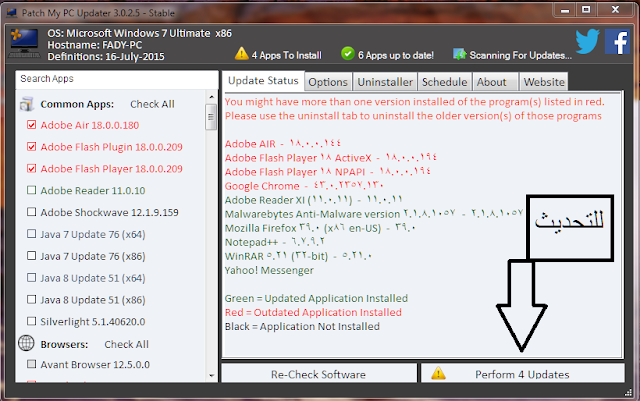Click the Scanning For Updates icon
This screenshot has height=401, width=640.
(460, 54)
